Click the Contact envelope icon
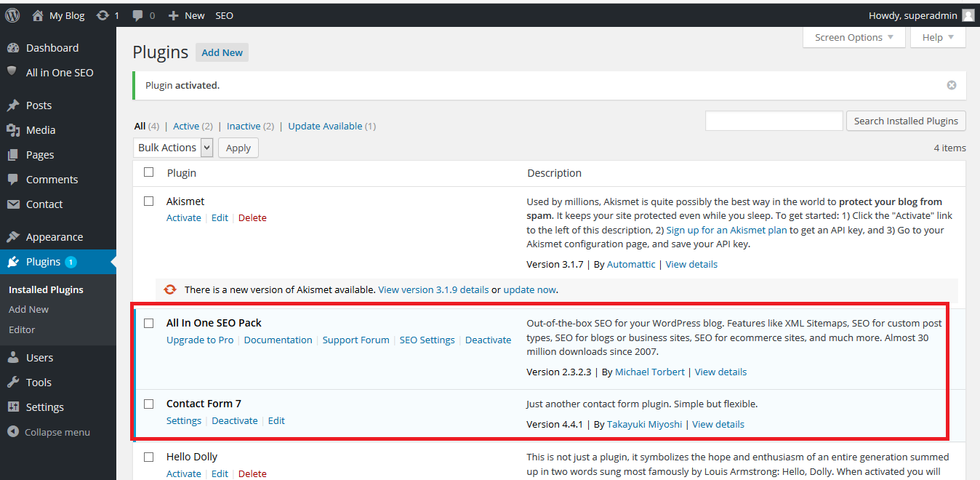This screenshot has width=980, height=480. point(13,204)
